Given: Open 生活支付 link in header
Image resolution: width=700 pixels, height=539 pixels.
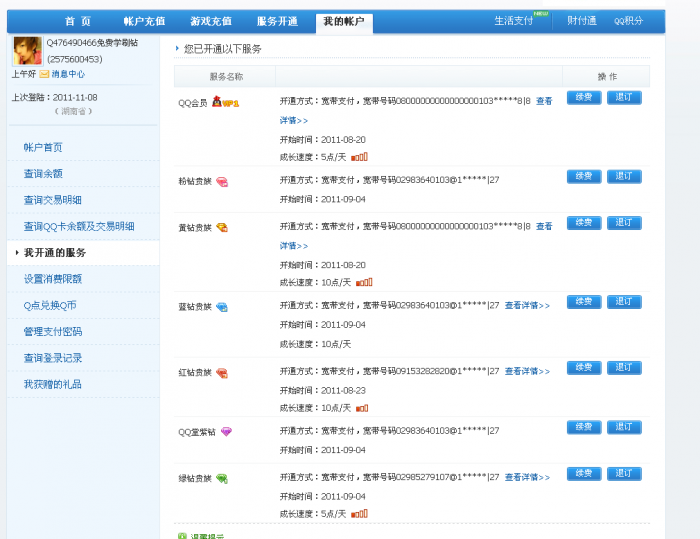Looking at the screenshot, I should [514, 21].
